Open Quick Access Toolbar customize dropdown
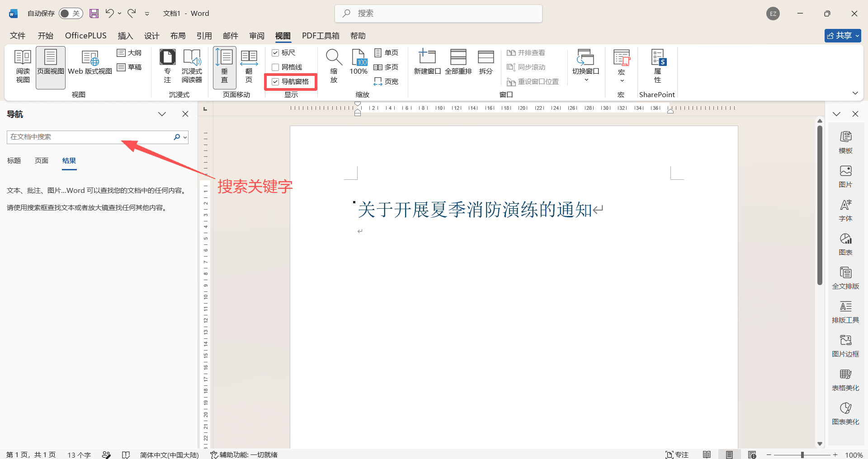 (x=147, y=14)
